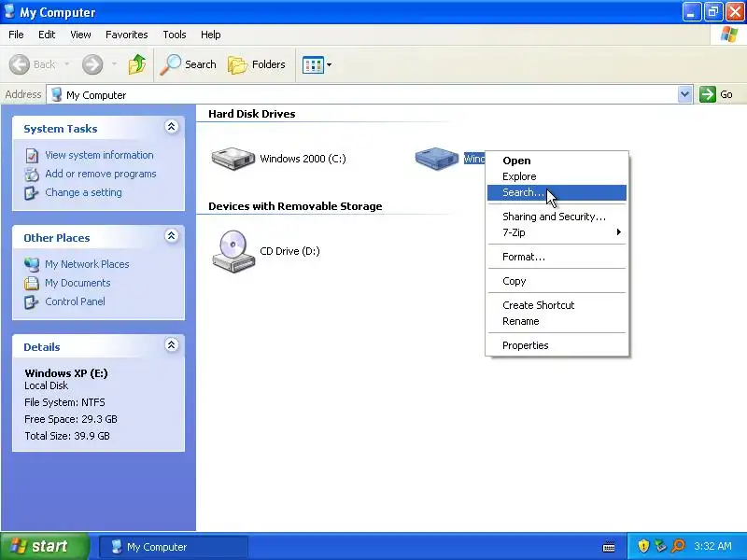Click the Change a setting icon
The width and height of the screenshot is (747, 560).
(x=32, y=193)
